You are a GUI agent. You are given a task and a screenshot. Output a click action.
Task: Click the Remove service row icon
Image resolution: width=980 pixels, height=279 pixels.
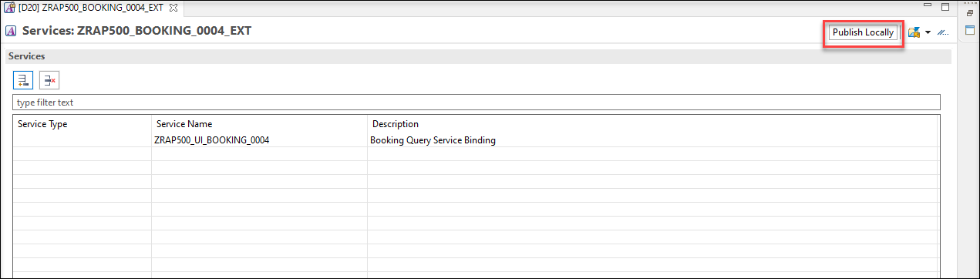49,79
